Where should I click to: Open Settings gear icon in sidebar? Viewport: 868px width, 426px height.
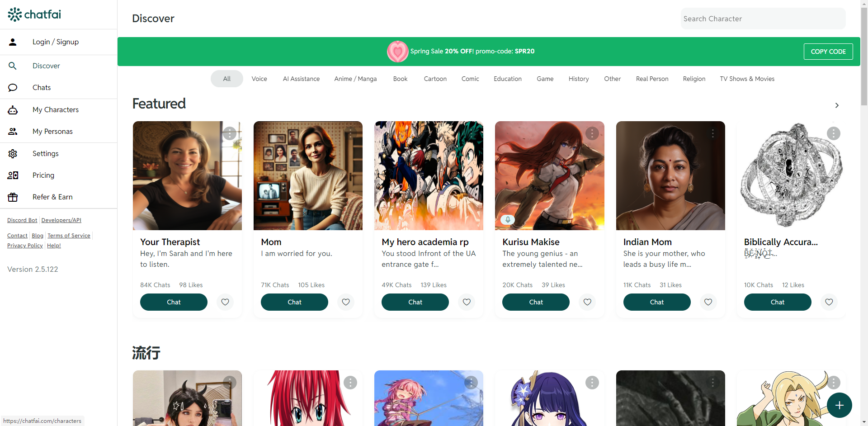coord(13,154)
